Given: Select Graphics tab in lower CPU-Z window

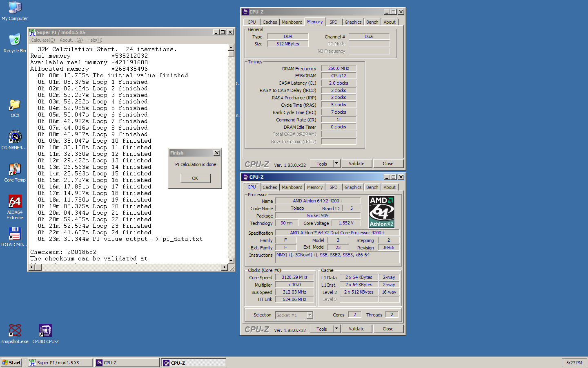Looking at the screenshot, I should click(353, 187).
